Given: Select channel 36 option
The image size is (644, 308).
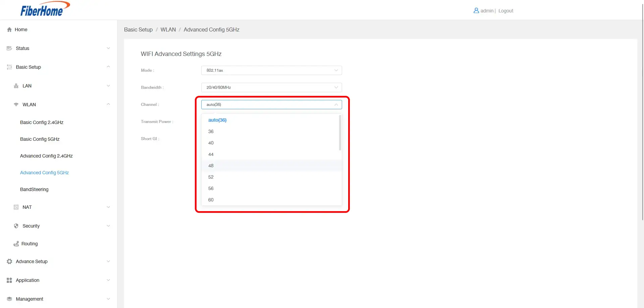Looking at the screenshot, I should pyautogui.click(x=211, y=131).
